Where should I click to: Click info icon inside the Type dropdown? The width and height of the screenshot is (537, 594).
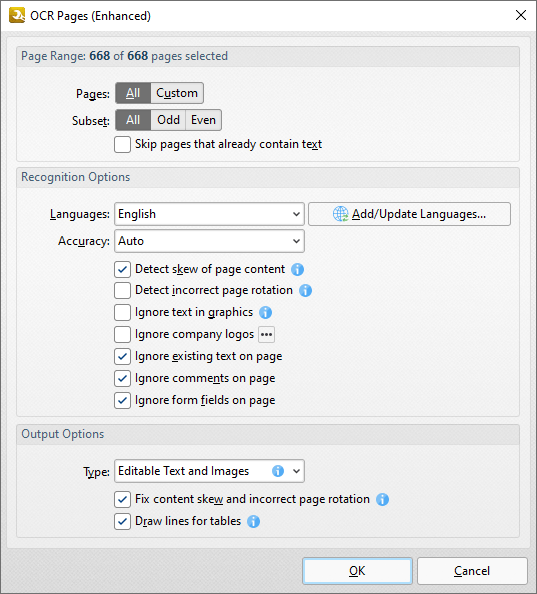click(x=278, y=471)
